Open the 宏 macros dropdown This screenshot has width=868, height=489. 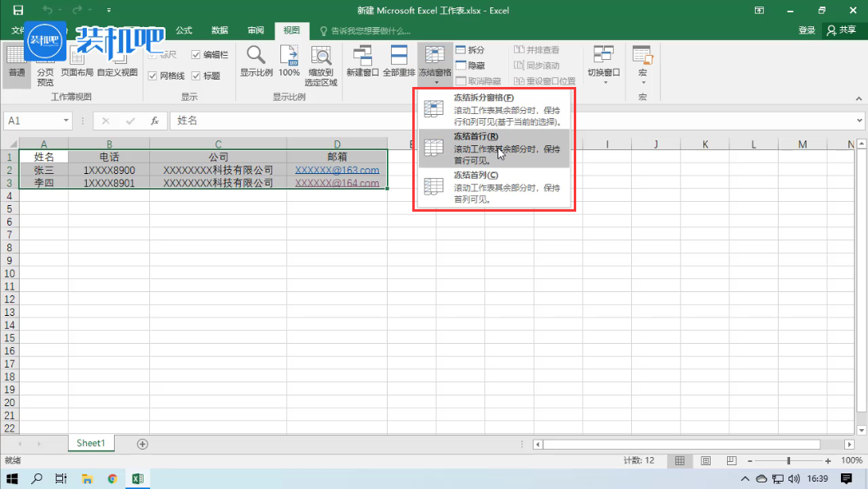(x=642, y=64)
